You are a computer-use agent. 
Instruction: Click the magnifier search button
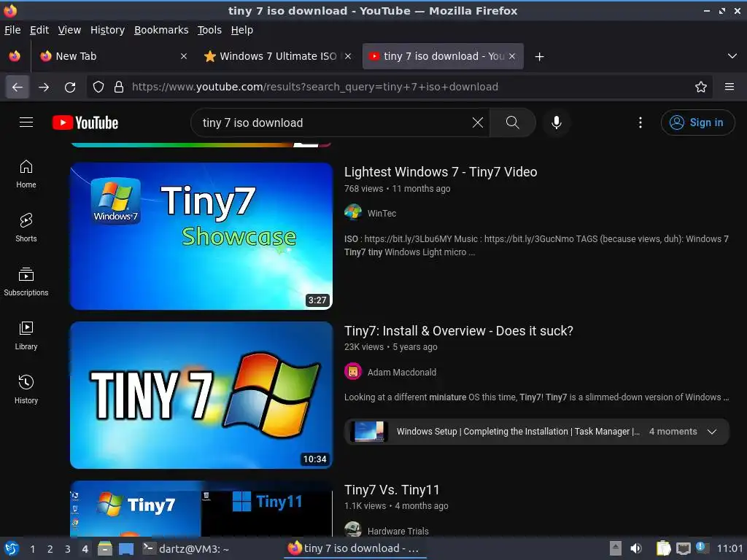point(513,122)
